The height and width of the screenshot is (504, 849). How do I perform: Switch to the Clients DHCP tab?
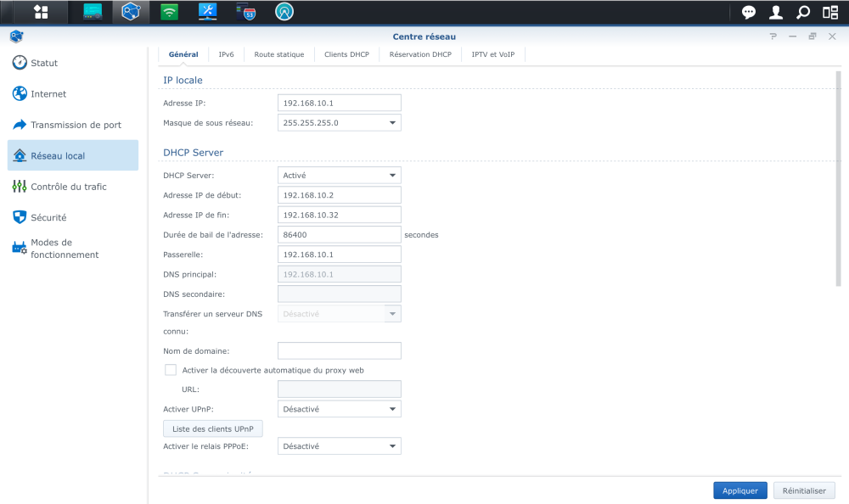pos(346,54)
